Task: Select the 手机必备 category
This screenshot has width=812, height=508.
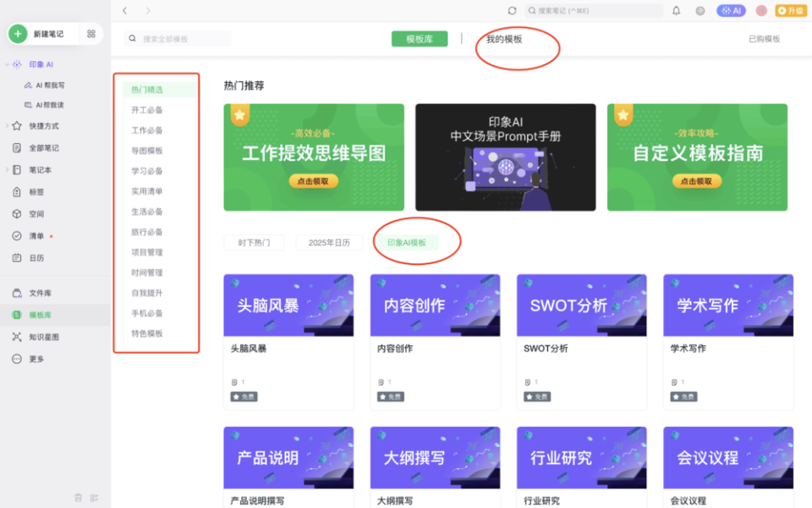Action: pyautogui.click(x=147, y=313)
